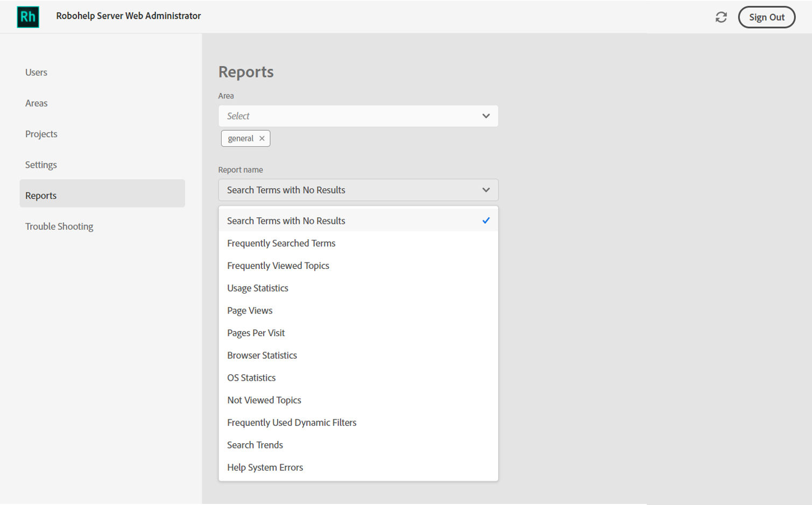Select Not Viewed Topics report
812x505 pixels.
click(358, 400)
